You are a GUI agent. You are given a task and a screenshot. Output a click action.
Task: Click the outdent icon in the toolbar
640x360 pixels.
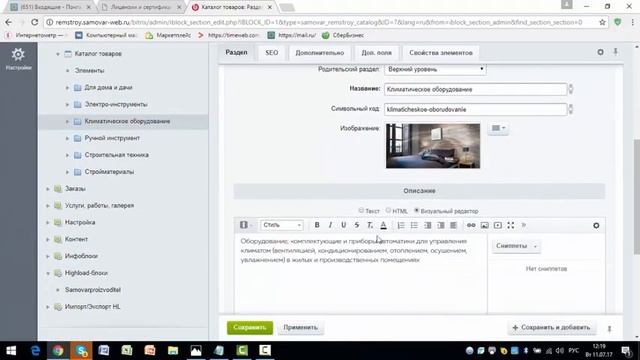(x=427, y=225)
